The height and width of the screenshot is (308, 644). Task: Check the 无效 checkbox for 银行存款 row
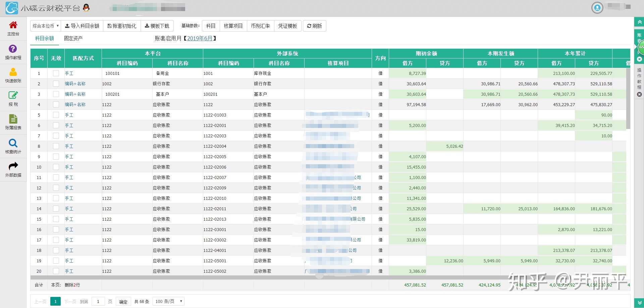(x=56, y=84)
